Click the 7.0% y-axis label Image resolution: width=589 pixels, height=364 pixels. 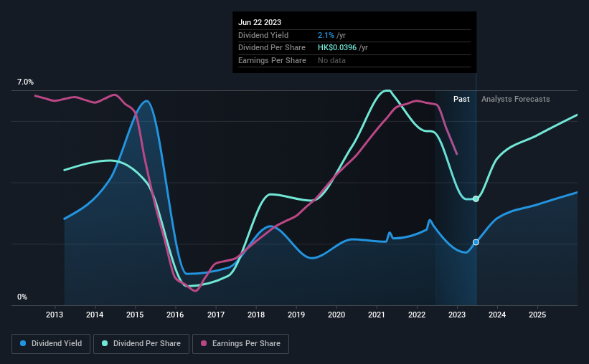pos(25,82)
